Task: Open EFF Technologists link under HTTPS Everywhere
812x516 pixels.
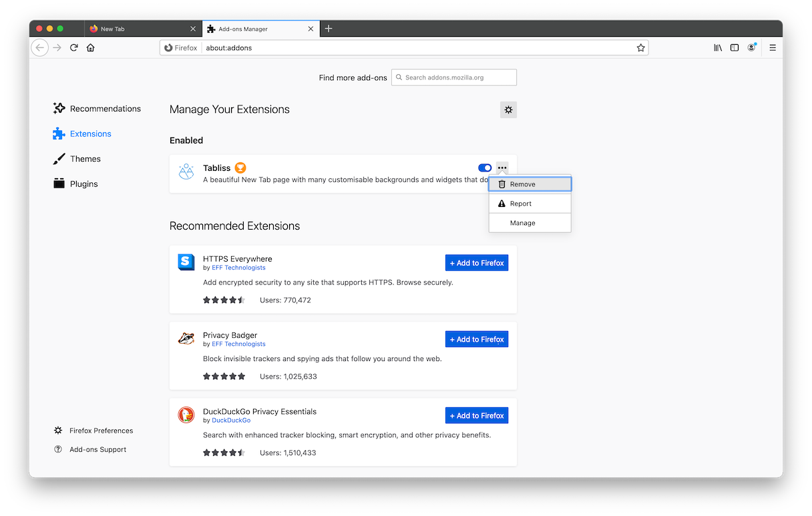Action: tap(238, 268)
